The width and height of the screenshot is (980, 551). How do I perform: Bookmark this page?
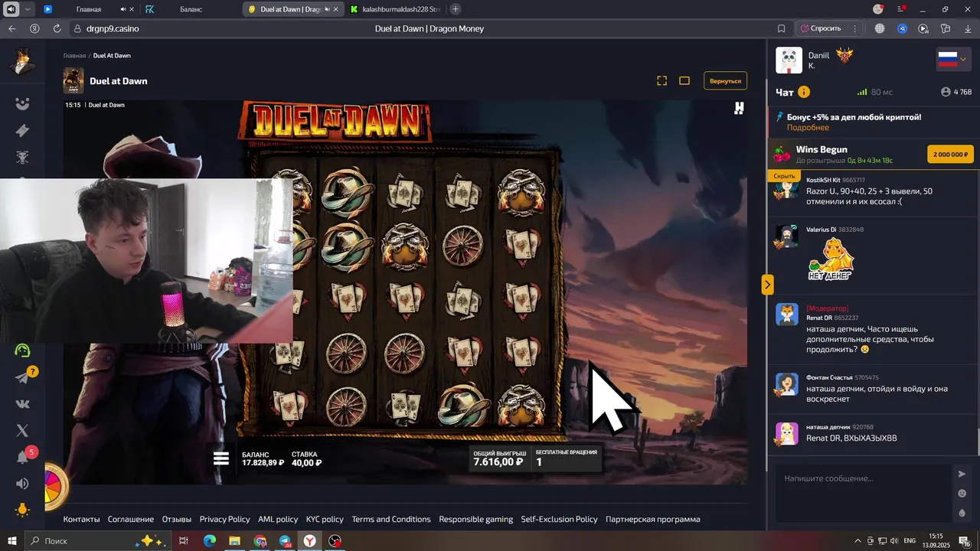point(781,28)
